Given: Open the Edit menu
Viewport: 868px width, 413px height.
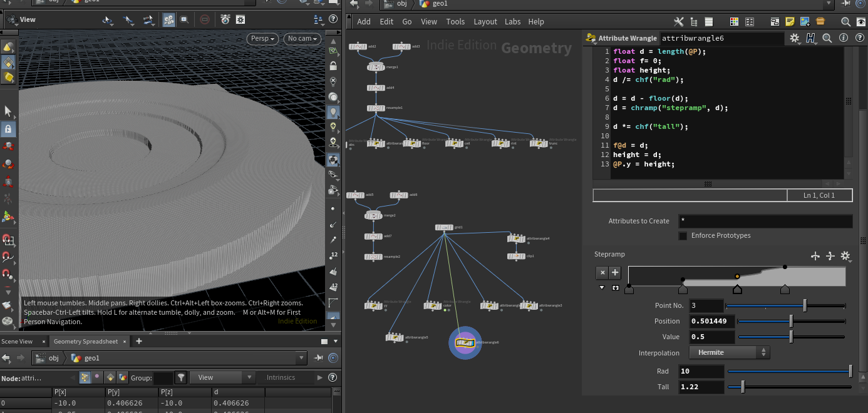Looking at the screenshot, I should tap(387, 21).
